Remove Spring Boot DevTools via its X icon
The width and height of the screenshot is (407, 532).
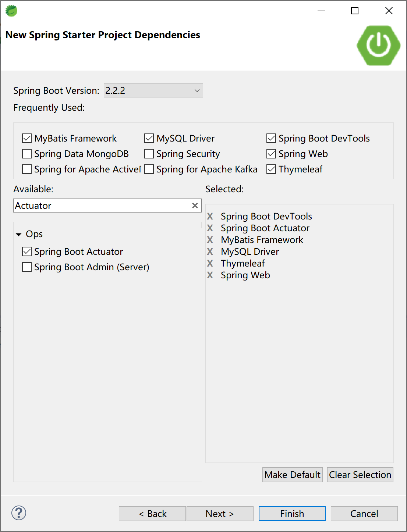click(x=210, y=216)
